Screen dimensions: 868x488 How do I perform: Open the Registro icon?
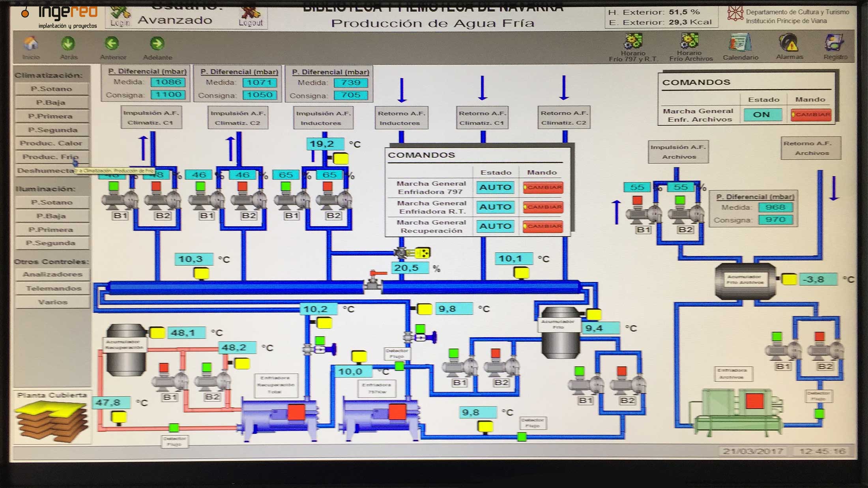[x=835, y=43]
